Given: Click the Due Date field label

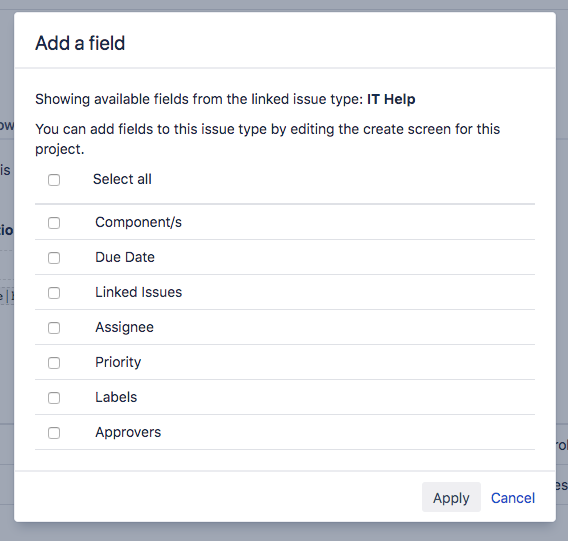Looking at the screenshot, I should point(125,257).
